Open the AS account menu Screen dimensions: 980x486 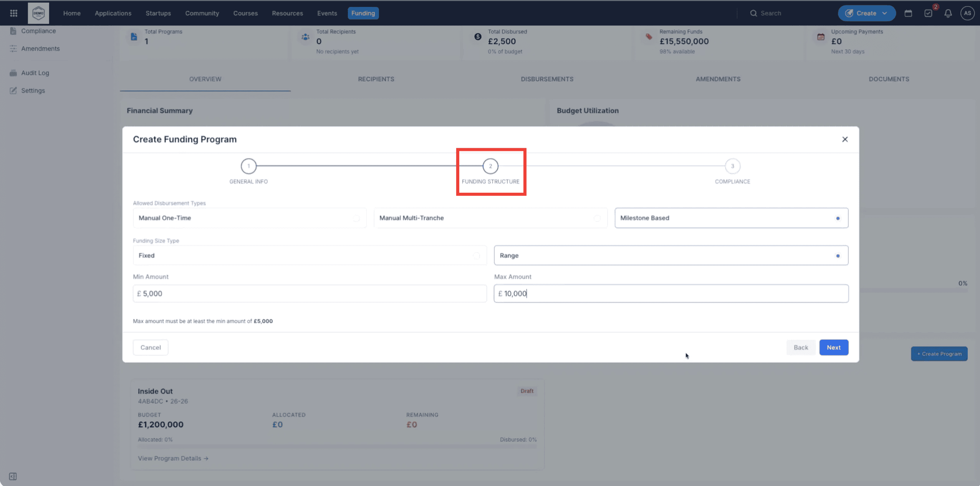point(967,13)
